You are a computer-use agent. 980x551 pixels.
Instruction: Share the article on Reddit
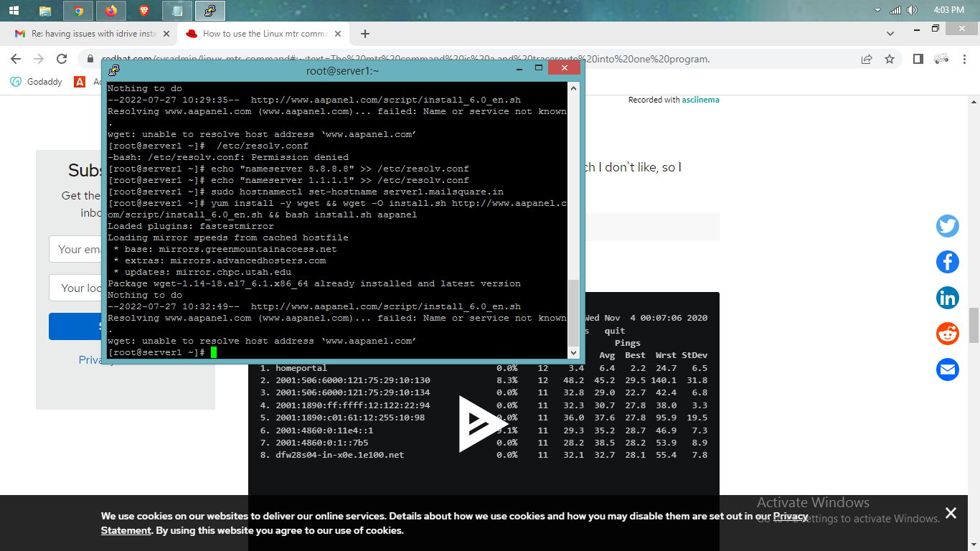click(x=948, y=334)
